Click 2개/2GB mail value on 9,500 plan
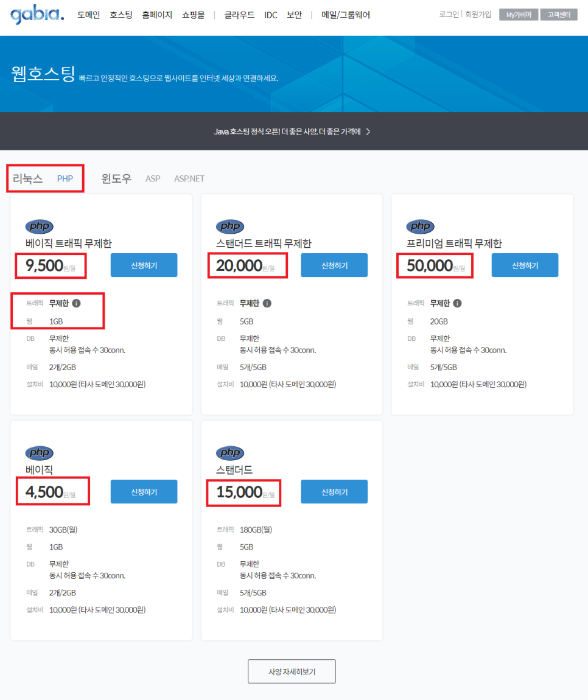The height and width of the screenshot is (700, 588). (63, 368)
